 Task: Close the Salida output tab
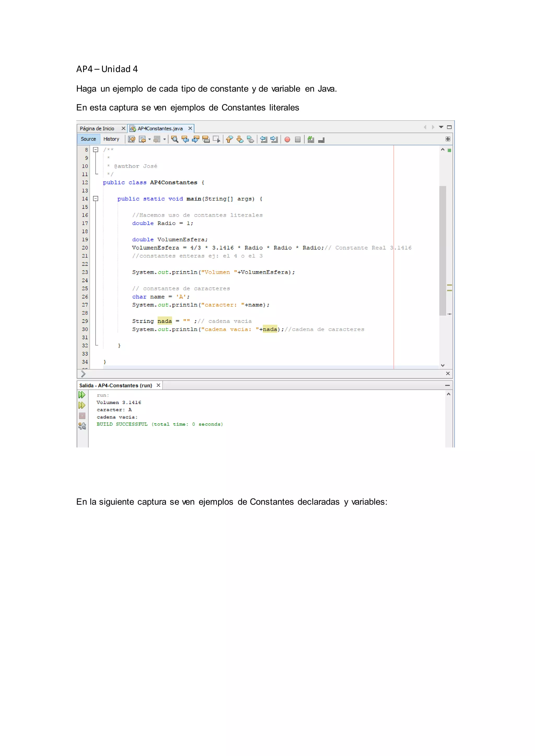tap(159, 385)
